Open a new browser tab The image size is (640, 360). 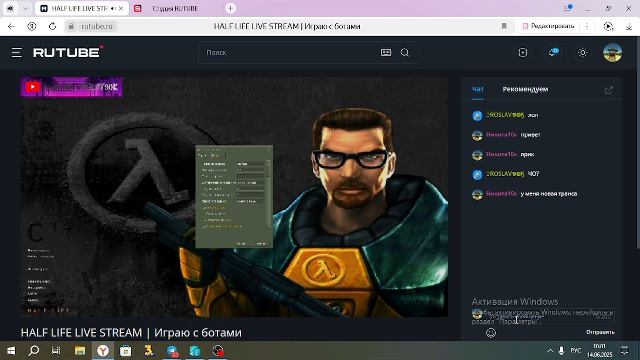[230, 8]
